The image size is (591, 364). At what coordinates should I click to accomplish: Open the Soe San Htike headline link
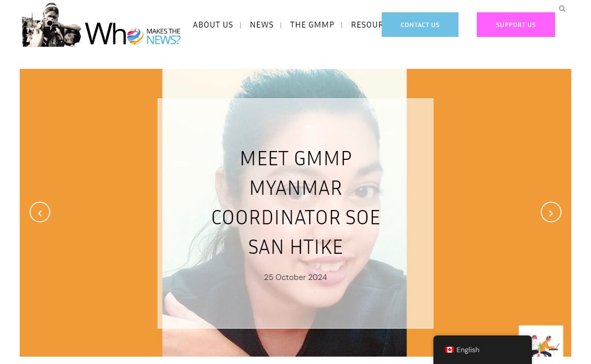coord(295,203)
